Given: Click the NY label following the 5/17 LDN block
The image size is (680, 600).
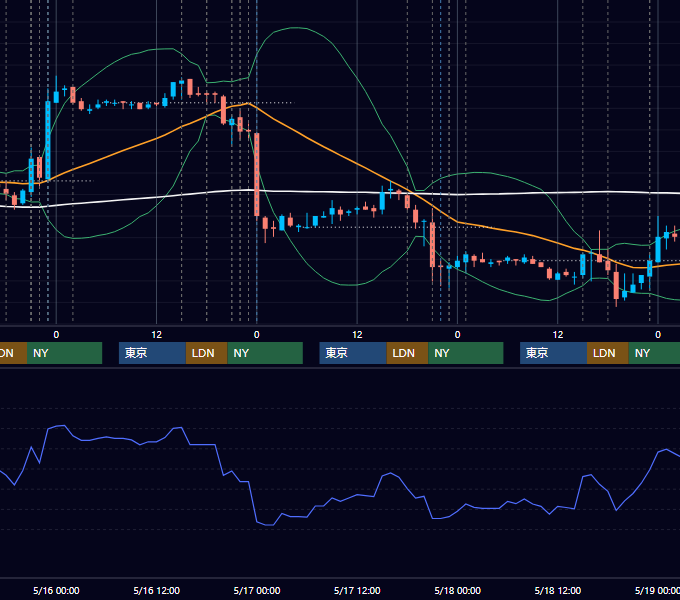Looking at the screenshot, I should [466, 353].
